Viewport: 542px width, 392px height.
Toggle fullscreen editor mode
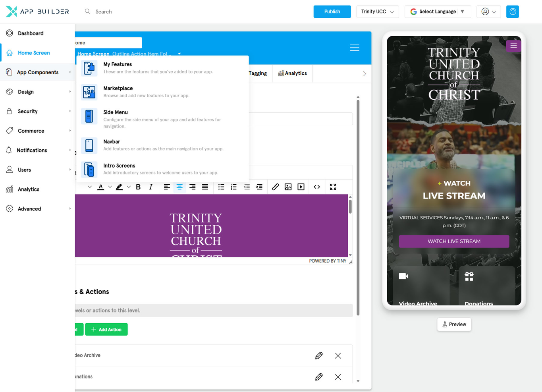click(333, 187)
